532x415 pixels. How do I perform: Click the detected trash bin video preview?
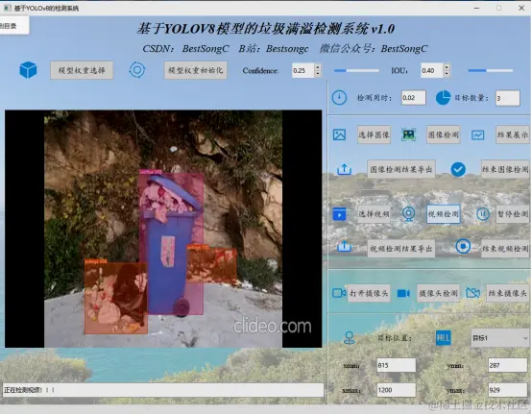(x=163, y=229)
